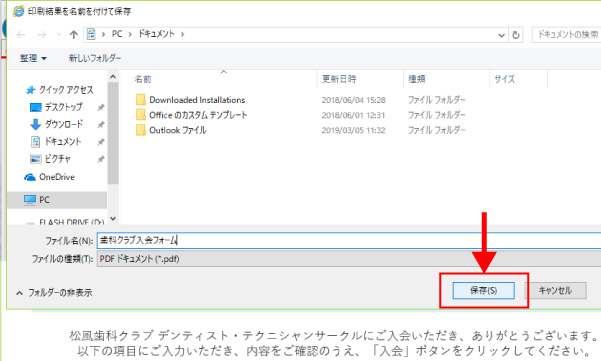
Task: Click the date 2018/06/04 15:28
Action: (x=353, y=100)
